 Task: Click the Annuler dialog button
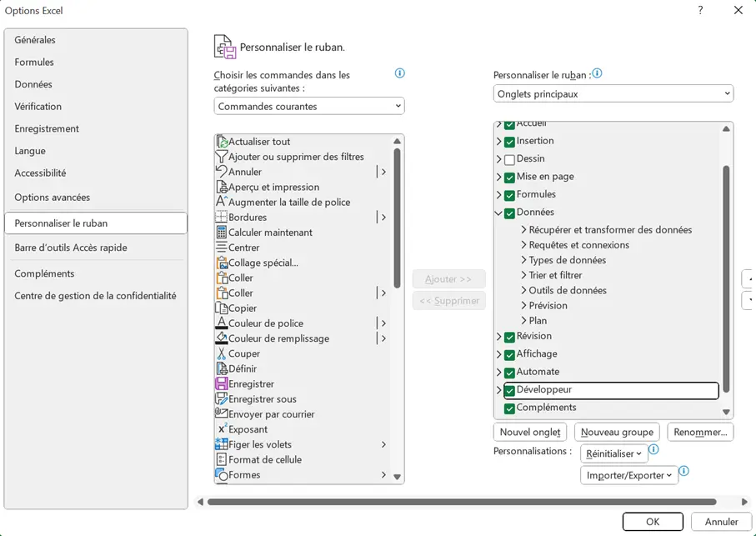[721, 522]
